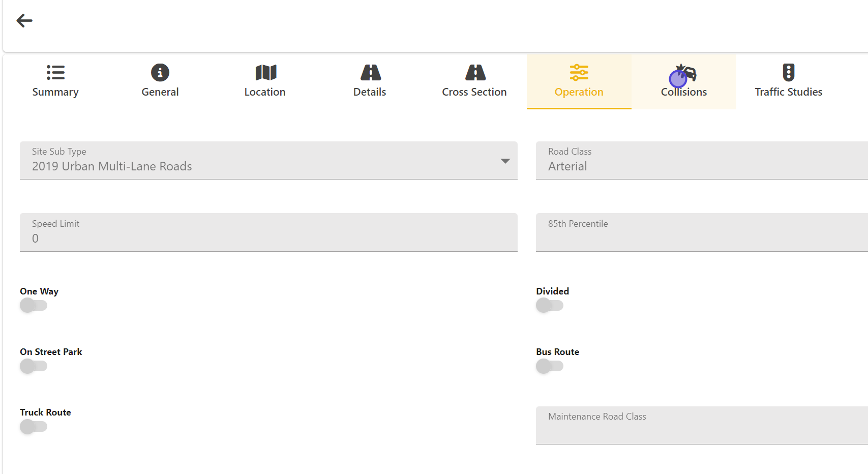Screen dimensions: 868x474
Task: Turn on the Divided switch
Action: tap(550, 306)
